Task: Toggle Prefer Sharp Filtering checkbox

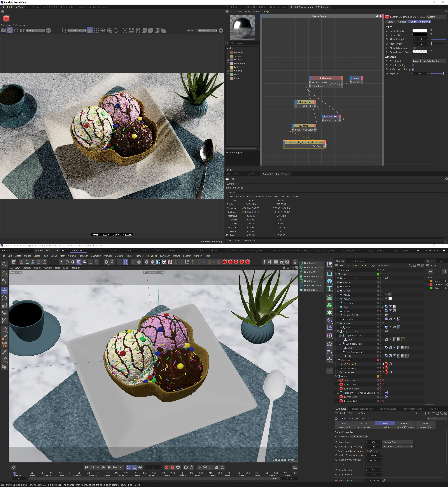Action: [413, 69]
